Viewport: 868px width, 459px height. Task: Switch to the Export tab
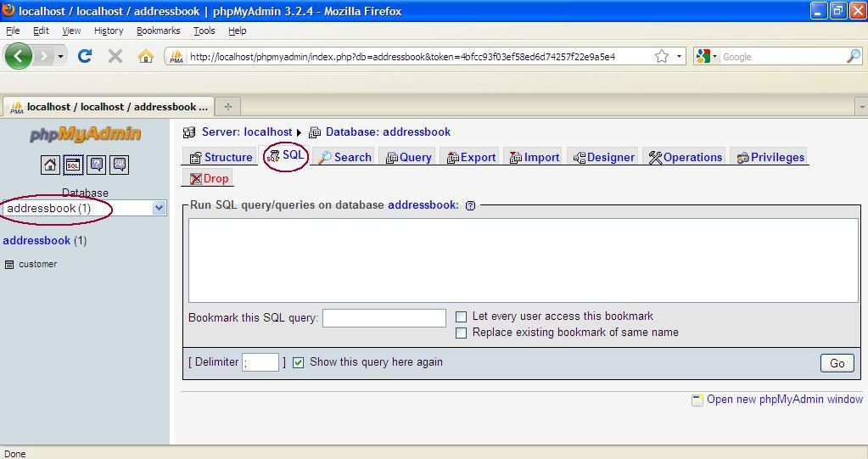coord(471,157)
